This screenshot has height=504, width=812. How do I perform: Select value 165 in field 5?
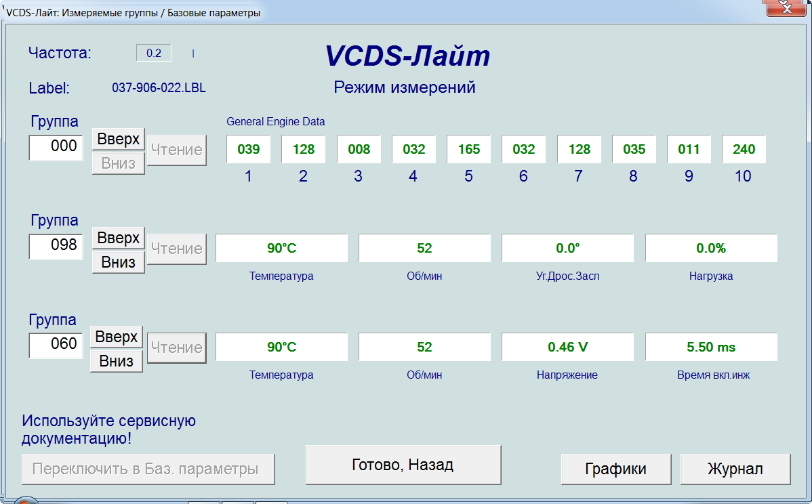(x=468, y=149)
